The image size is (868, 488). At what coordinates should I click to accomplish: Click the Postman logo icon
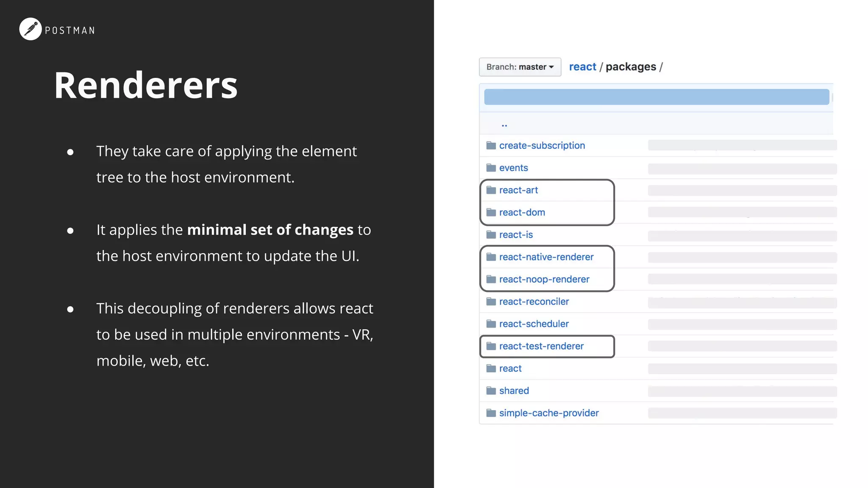(x=31, y=29)
